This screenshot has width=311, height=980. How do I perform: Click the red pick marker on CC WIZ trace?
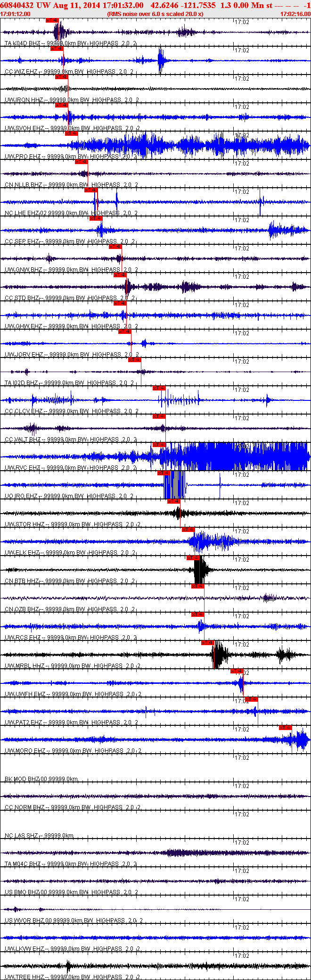57,49
